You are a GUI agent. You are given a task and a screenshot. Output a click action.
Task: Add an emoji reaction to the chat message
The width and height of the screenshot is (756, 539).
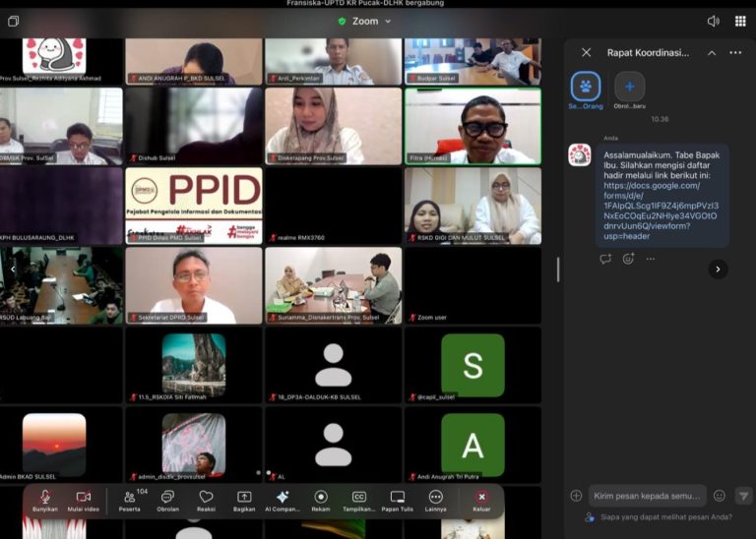click(x=628, y=259)
